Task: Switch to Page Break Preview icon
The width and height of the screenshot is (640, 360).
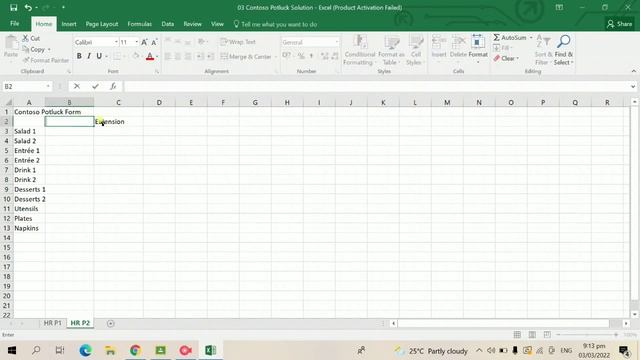Action: tap(547, 335)
